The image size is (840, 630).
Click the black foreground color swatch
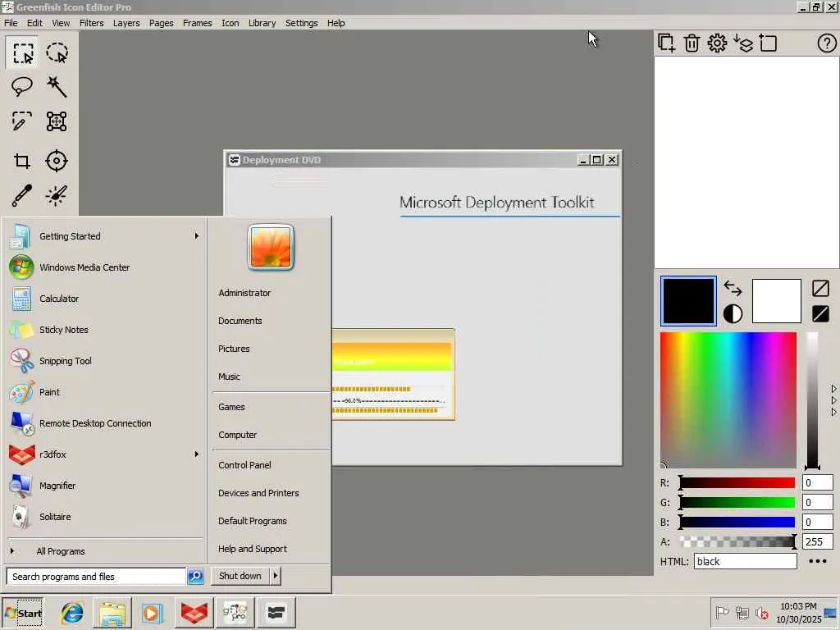688,301
